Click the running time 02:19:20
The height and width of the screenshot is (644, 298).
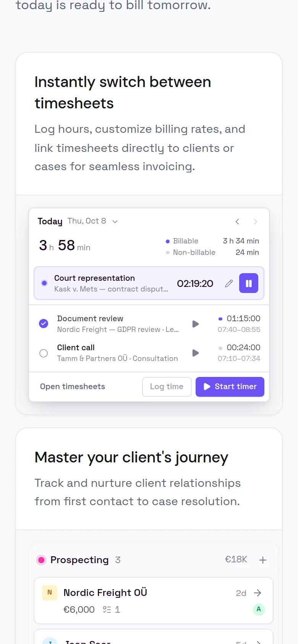point(195,283)
